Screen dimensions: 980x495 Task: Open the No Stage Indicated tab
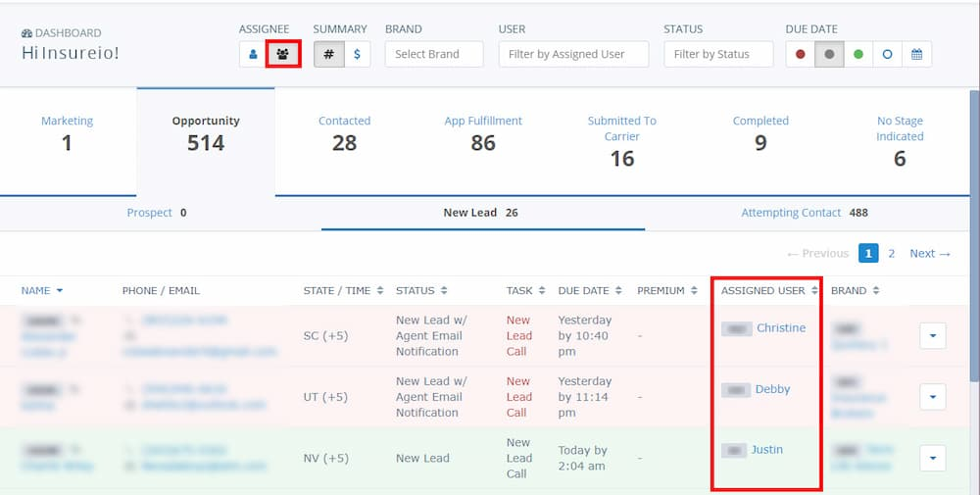[x=900, y=141]
